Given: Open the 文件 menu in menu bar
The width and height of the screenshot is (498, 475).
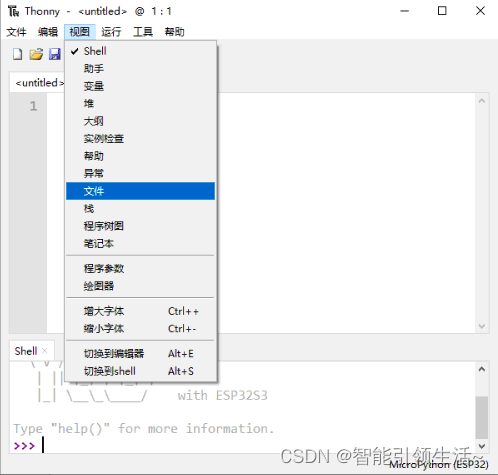Looking at the screenshot, I should tap(16, 32).
